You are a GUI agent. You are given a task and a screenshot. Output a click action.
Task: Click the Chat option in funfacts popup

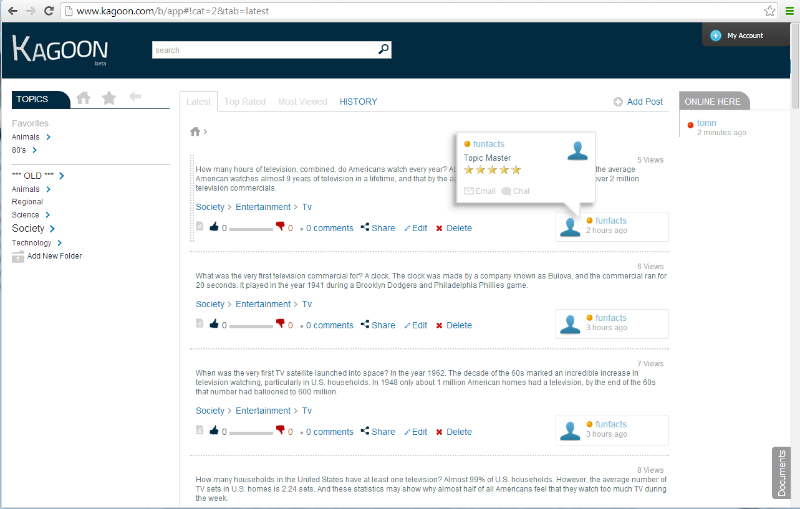click(515, 190)
